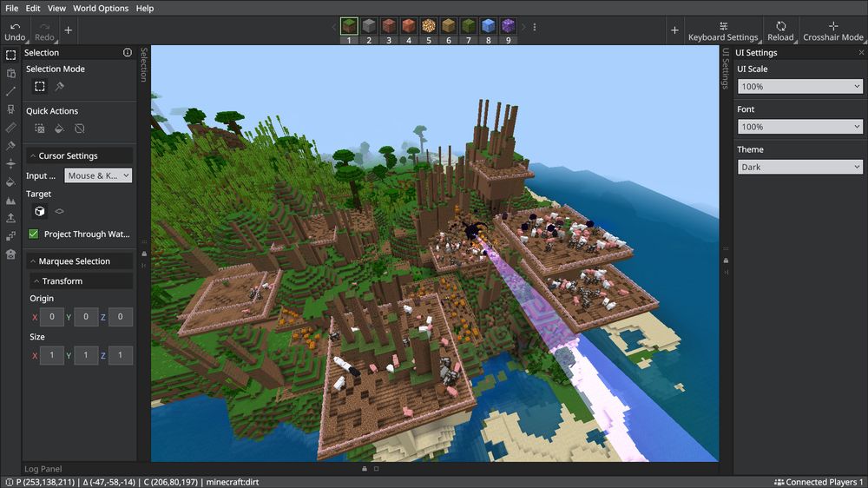Show next hotbar page with right arrow
This screenshot has width=868, height=488.
point(523,27)
